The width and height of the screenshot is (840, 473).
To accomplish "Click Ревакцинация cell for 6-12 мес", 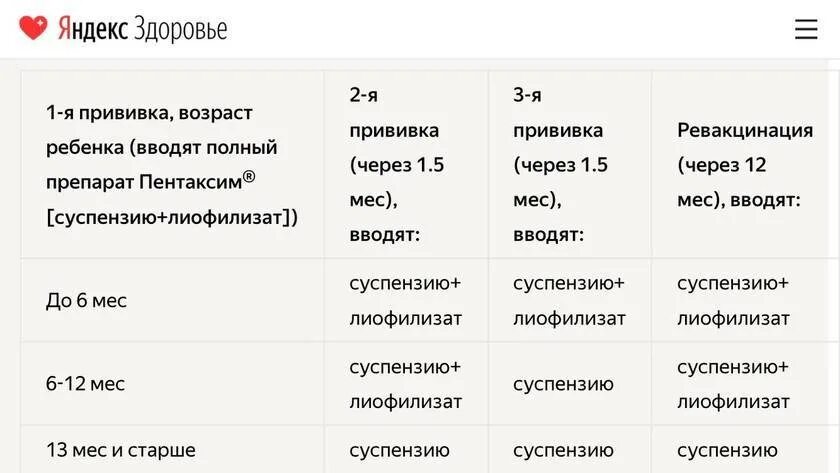I will (x=746, y=384).
